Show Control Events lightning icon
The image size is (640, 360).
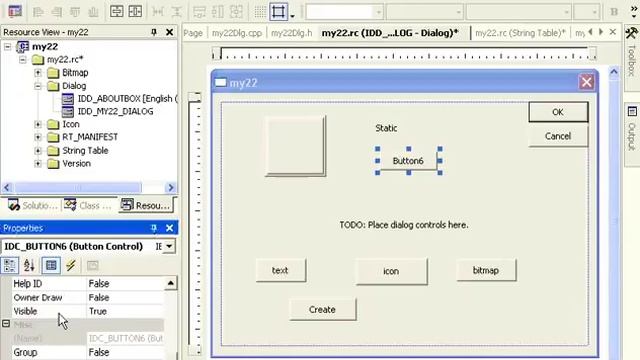[x=71, y=266]
